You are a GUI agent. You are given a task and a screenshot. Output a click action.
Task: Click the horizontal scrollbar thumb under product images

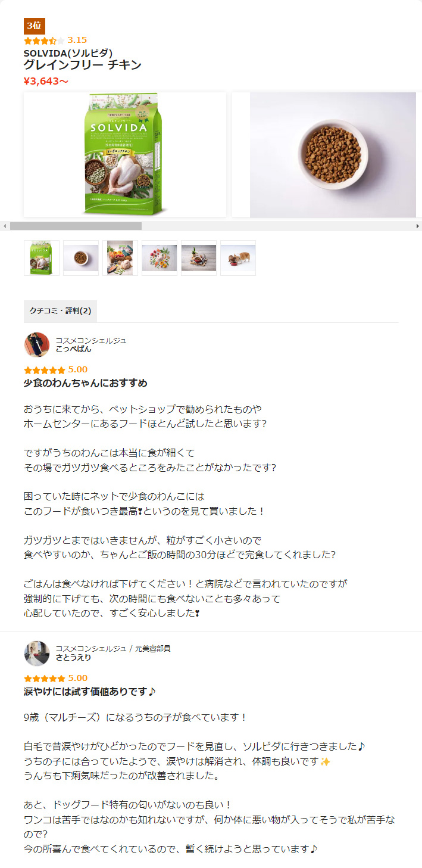coord(76,226)
